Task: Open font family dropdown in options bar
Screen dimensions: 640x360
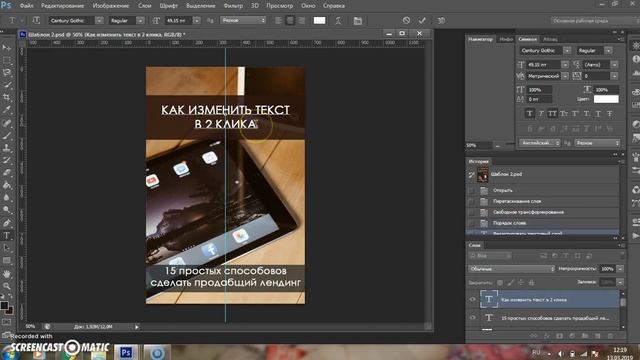Action: (x=99, y=20)
